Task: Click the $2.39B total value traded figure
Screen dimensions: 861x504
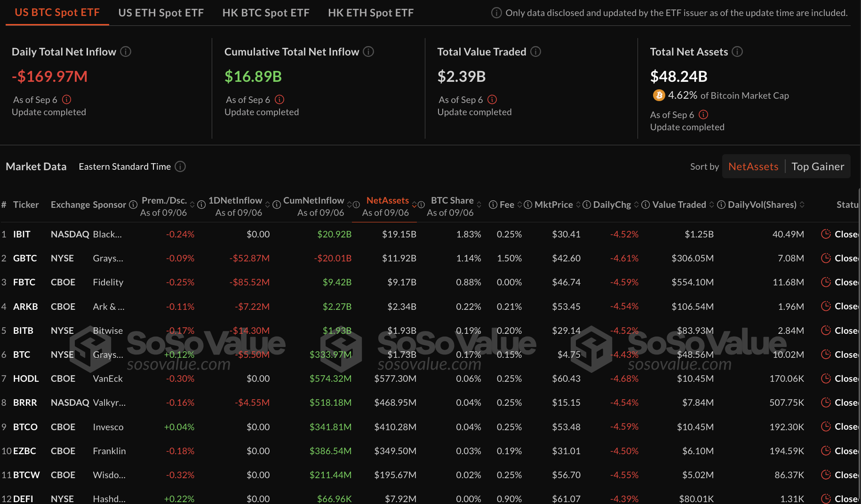Action: (x=462, y=76)
